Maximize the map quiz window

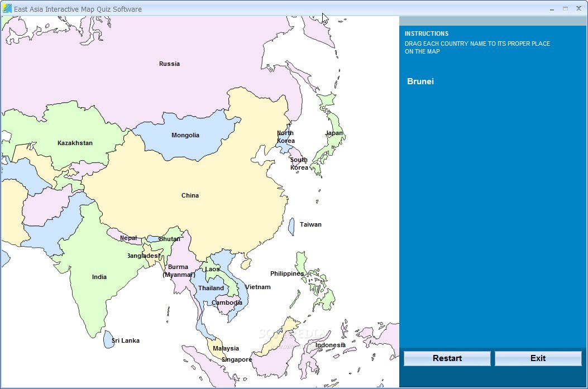pyautogui.click(x=565, y=9)
